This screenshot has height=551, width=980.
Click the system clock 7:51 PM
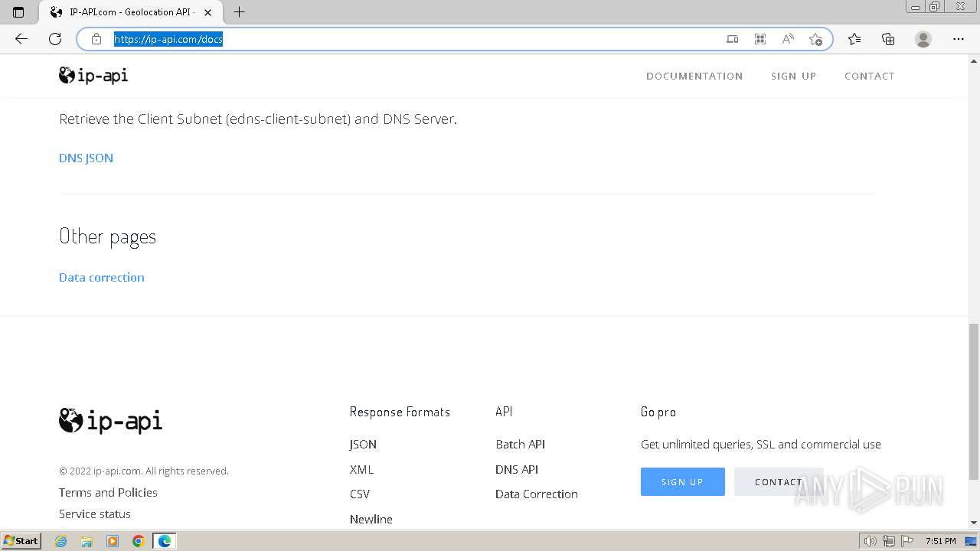coord(940,541)
